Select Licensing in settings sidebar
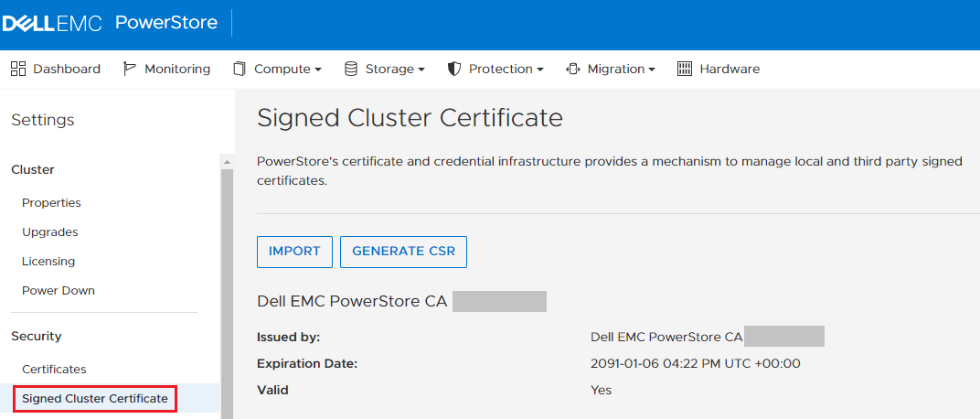This screenshot has width=980, height=419. tap(48, 262)
